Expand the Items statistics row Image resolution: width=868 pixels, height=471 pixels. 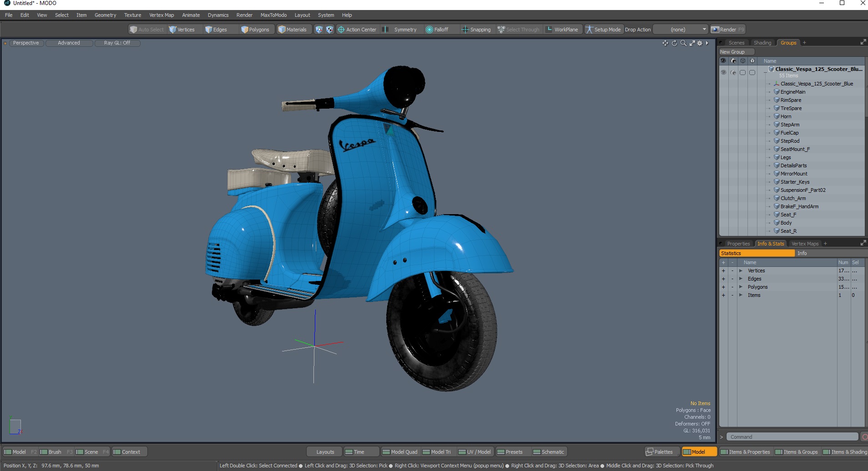[x=741, y=296]
